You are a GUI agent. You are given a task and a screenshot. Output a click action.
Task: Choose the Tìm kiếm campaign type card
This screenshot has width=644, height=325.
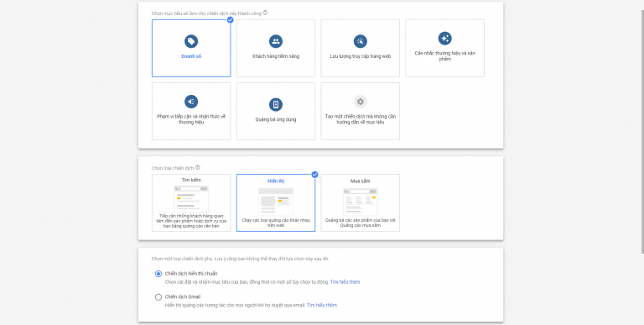pyautogui.click(x=191, y=203)
